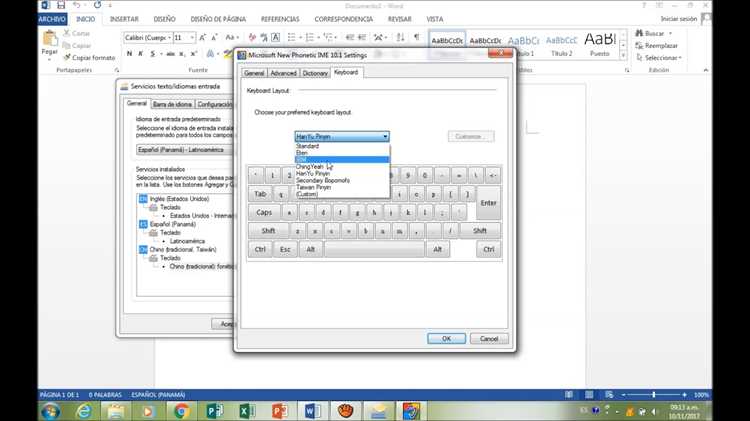Open the font size dropdown showing 11

point(184,37)
